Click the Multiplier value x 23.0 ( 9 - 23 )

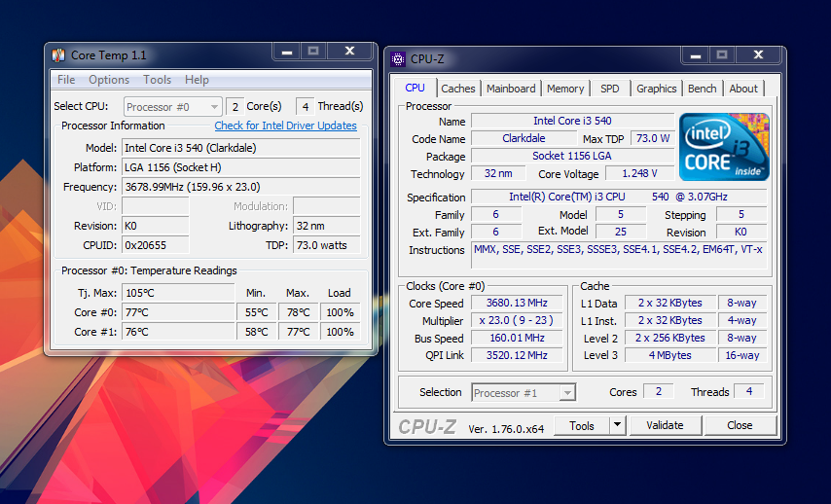517,320
